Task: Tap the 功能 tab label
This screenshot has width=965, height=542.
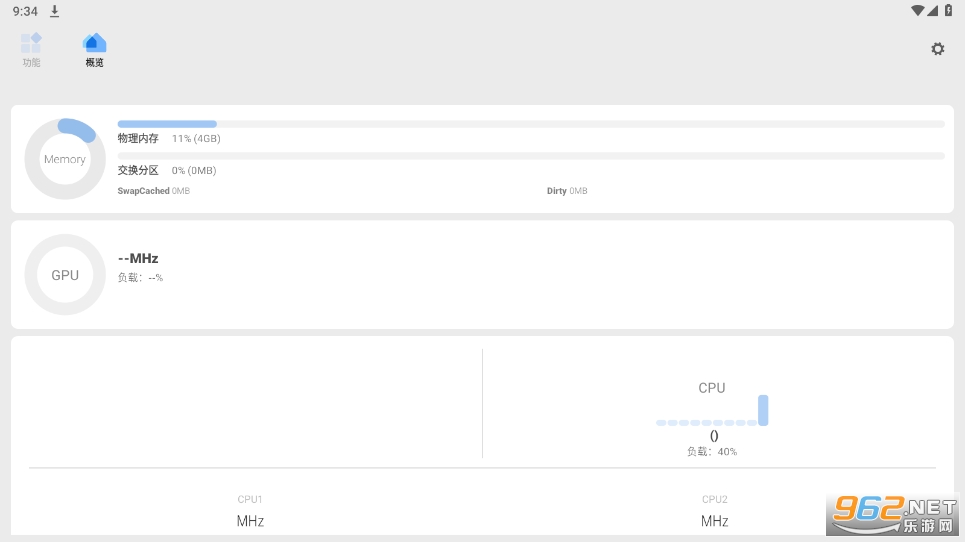Action: 31,63
